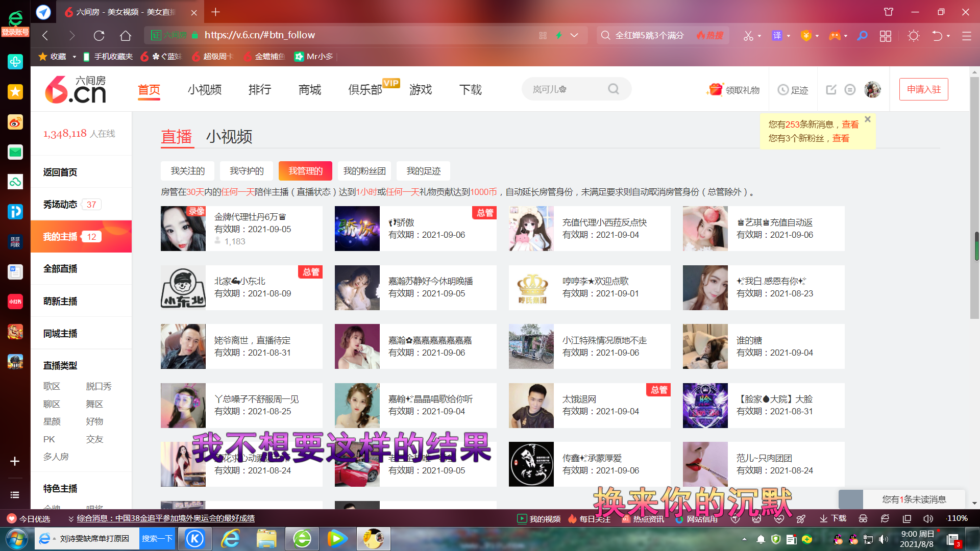Image resolution: width=980 pixels, height=551 pixels.
Task: Open the edit compose icon in header
Action: tap(831, 90)
